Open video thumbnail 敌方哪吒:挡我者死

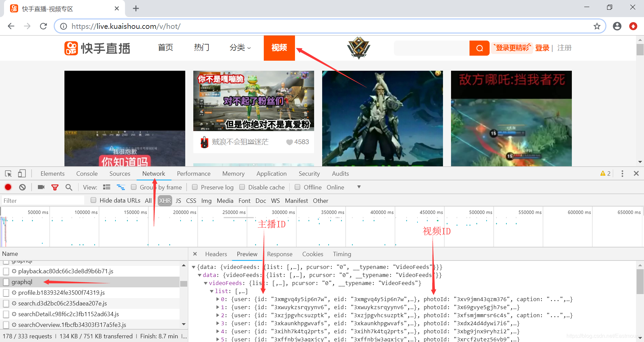[x=511, y=118]
